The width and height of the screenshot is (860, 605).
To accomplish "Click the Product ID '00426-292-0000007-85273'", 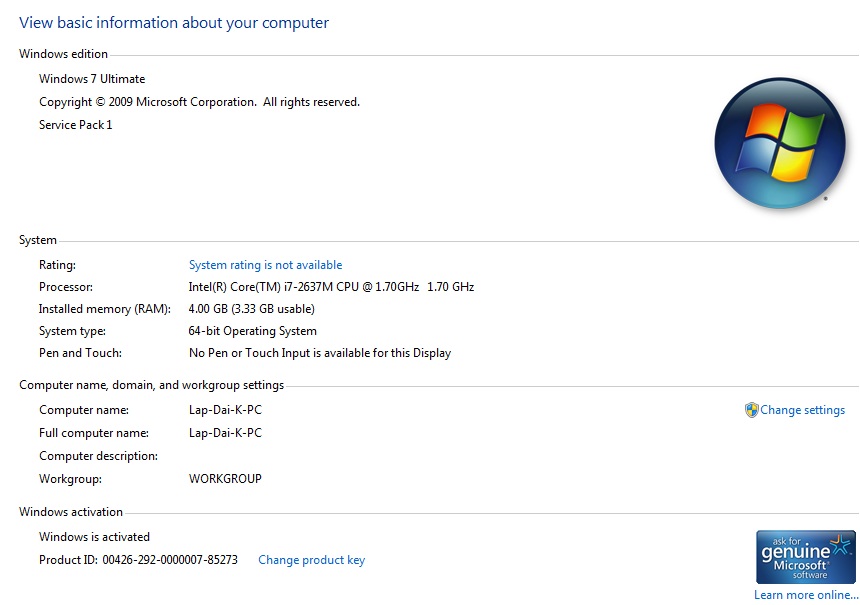I will (170, 560).
